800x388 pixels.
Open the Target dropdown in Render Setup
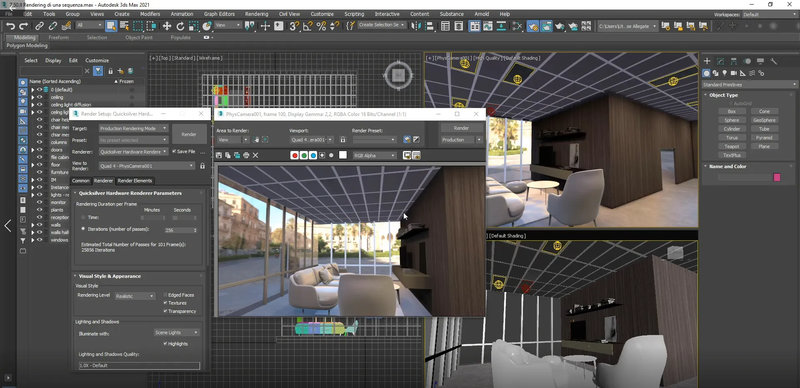coord(133,128)
